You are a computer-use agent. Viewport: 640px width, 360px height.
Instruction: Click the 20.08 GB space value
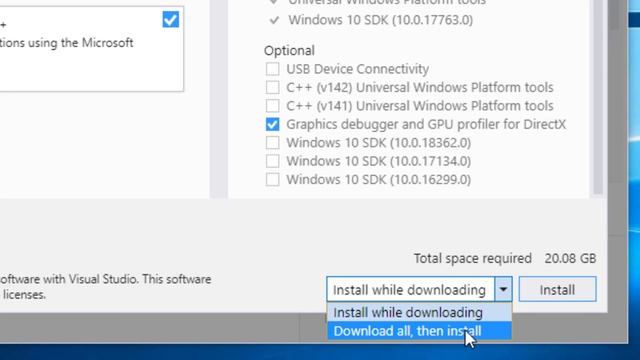pos(570,258)
